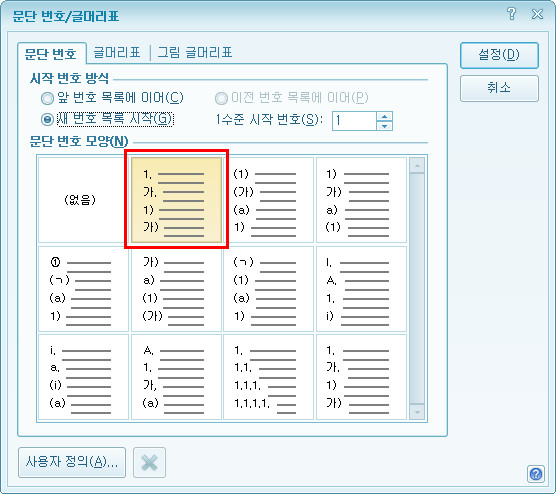
Task: Click the title bar question mark icon
Action: [511, 14]
